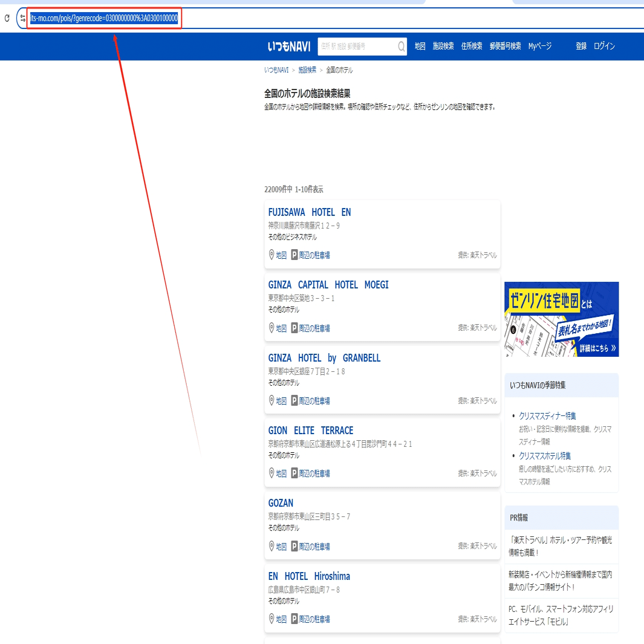Screen dimensions: 644x644
Task: Open GINZA HOTEL by GRANBELL result
Action: (324, 358)
